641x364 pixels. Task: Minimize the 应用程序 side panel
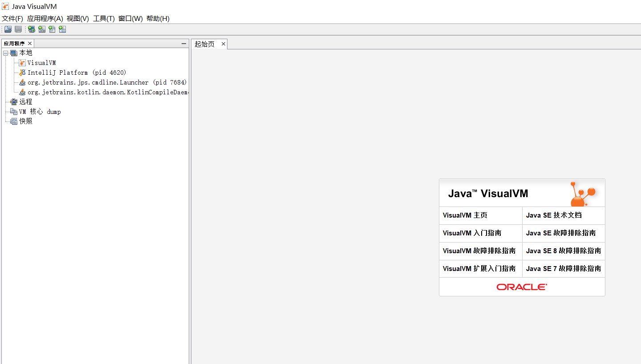[184, 44]
